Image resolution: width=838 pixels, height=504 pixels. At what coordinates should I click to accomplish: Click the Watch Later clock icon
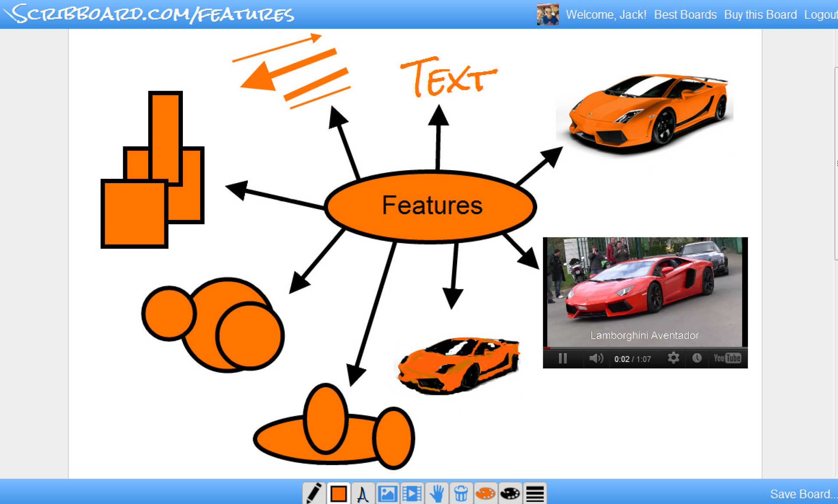click(x=697, y=358)
